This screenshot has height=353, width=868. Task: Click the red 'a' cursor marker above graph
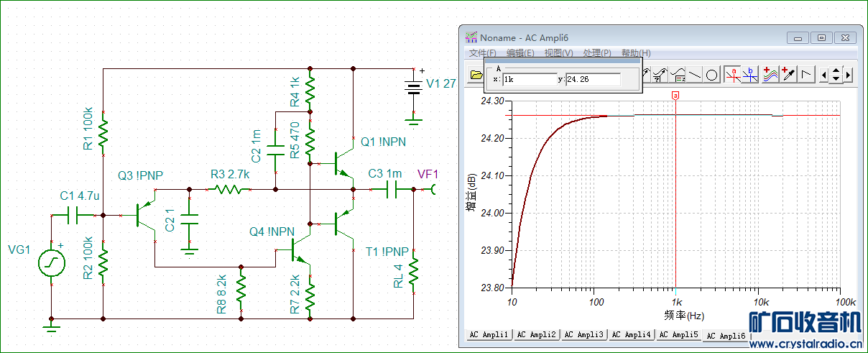click(675, 95)
